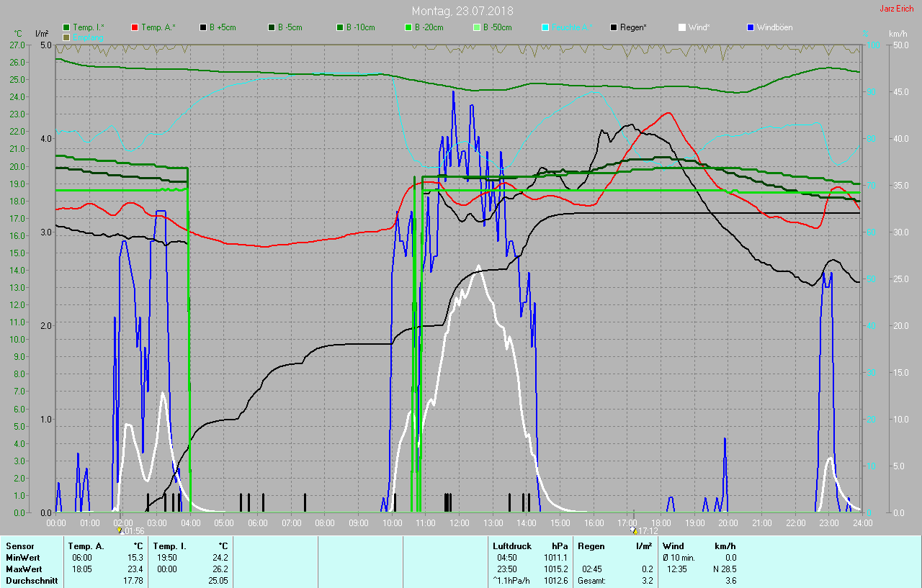
Task: Click the olive swatch in second legend row
Action: click(x=66, y=37)
